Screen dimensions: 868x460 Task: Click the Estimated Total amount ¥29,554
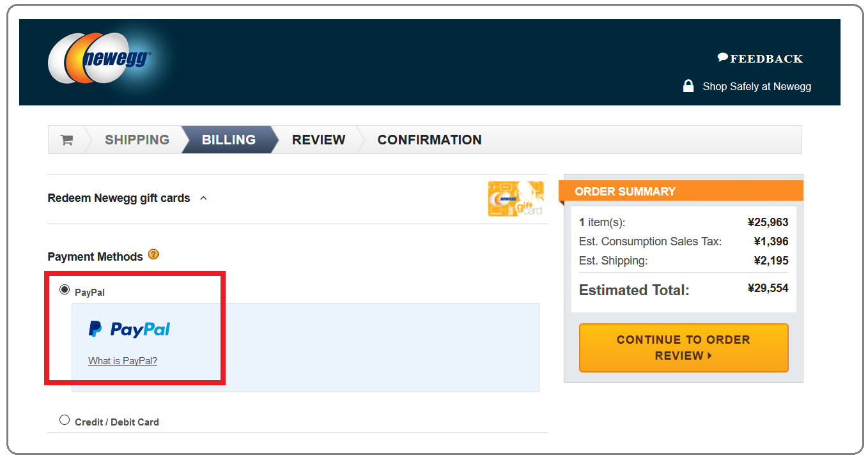pos(768,289)
